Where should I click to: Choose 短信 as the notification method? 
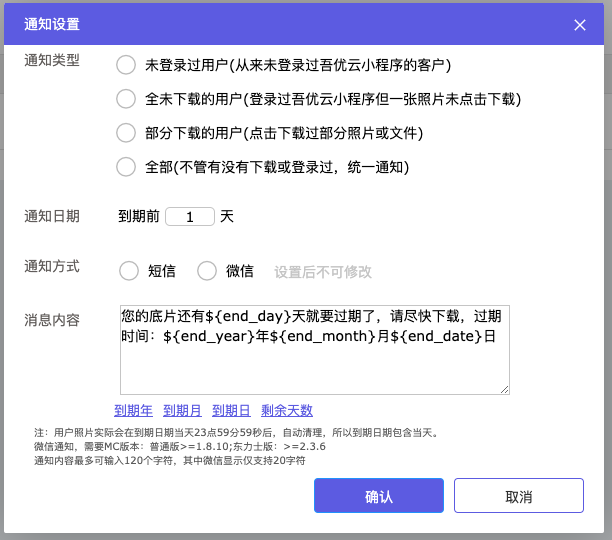click(129, 271)
